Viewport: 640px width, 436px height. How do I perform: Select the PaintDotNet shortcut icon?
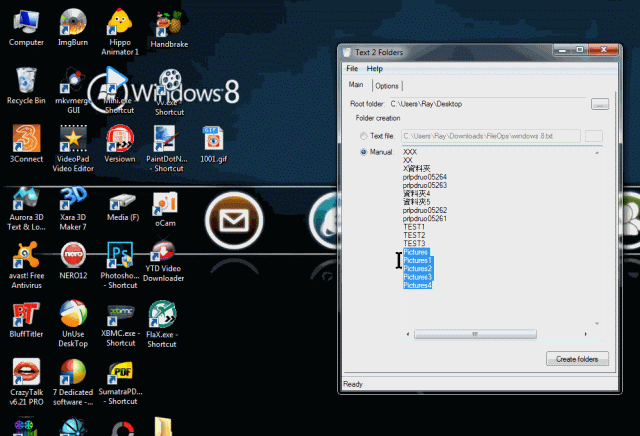pos(167,149)
